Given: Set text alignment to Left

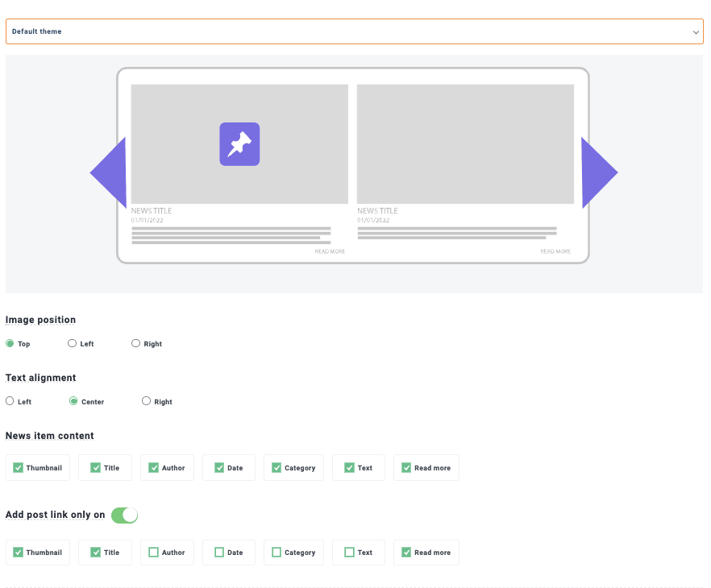Looking at the screenshot, I should tap(10, 401).
